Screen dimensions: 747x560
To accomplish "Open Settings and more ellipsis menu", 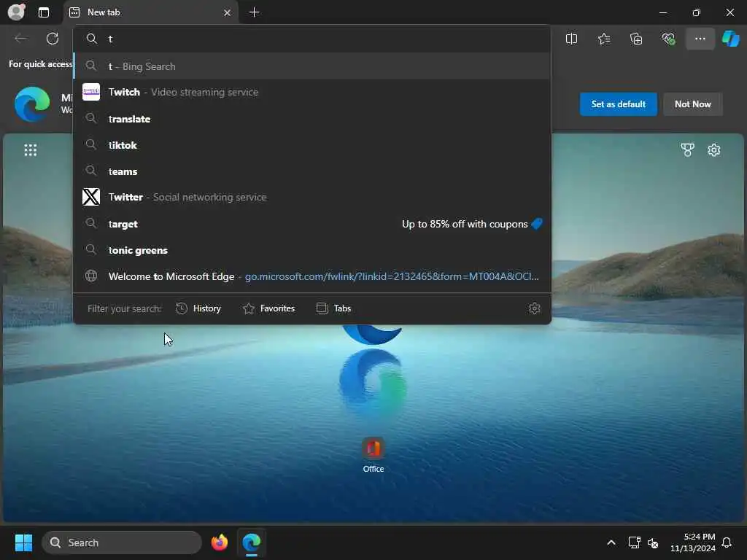I will [x=700, y=39].
